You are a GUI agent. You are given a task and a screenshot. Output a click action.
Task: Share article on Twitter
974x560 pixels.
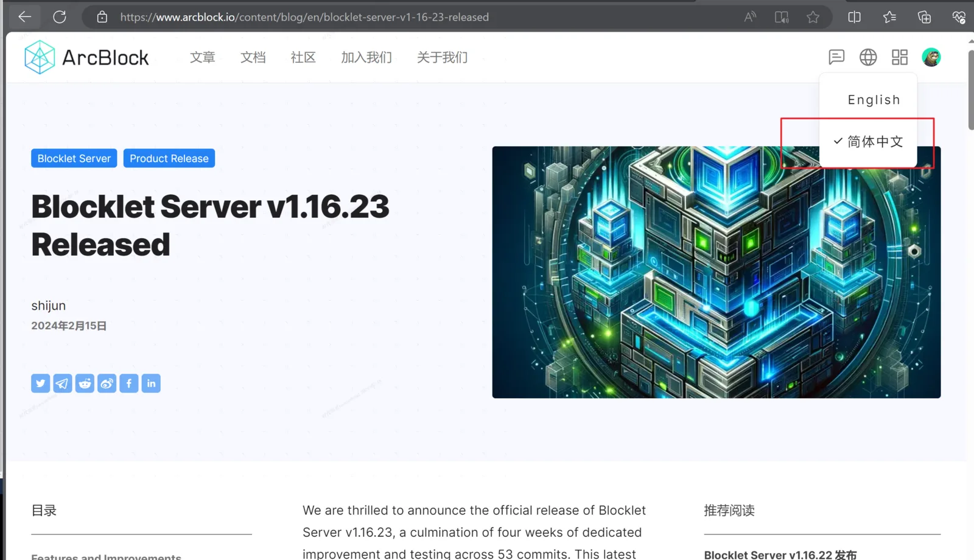click(x=41, y=383)
